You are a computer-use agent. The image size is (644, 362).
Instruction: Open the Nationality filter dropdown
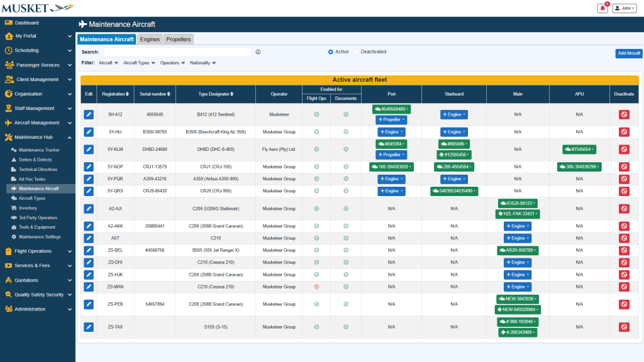(203, 63)
